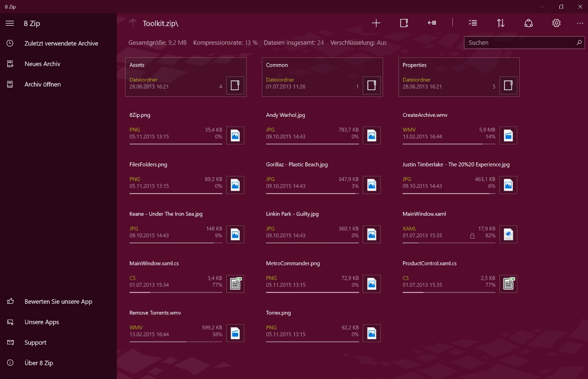588x379 pixels.
Task: Click the Assets folder name
Action: pos(137,65)
